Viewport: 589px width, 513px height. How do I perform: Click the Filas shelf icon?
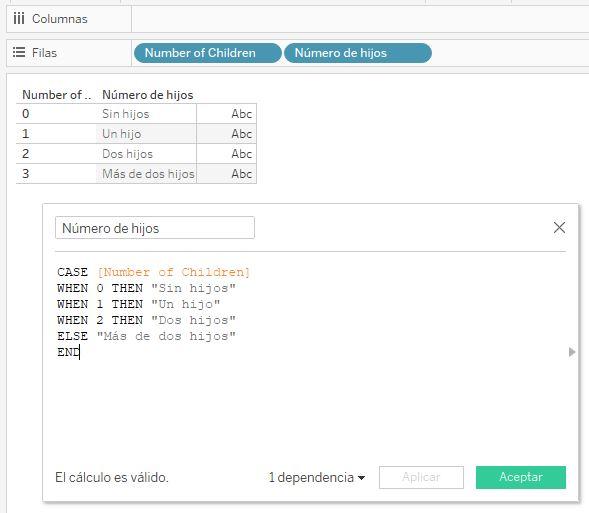(19, 52)
